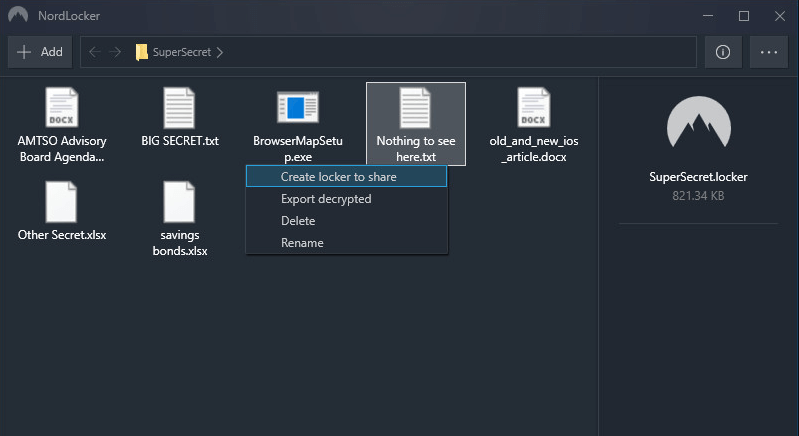
Task: Select the BIG SECRET.txt file icon
Action: [x=179, y=107]
